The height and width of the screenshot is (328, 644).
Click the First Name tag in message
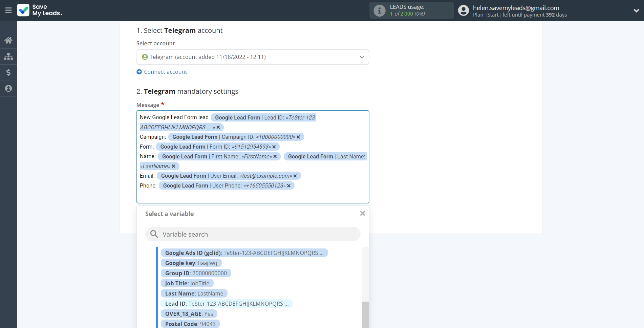(219, 156)
